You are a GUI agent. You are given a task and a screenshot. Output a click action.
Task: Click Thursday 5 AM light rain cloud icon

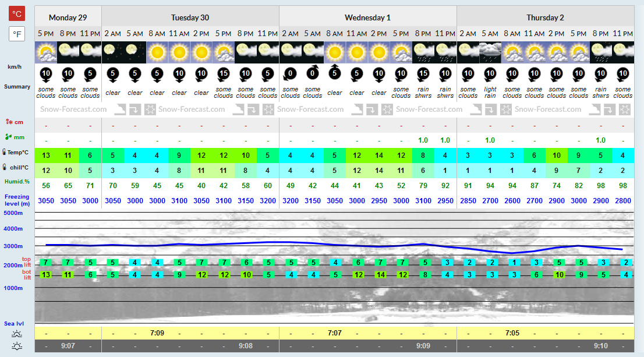[x=490, y=52]
